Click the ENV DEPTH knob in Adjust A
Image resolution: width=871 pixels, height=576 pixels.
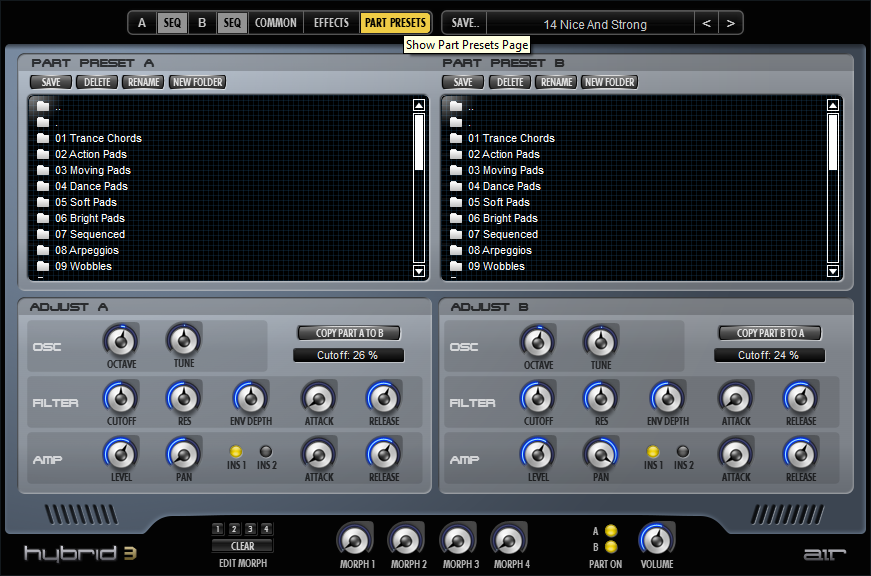coord(251,398)
